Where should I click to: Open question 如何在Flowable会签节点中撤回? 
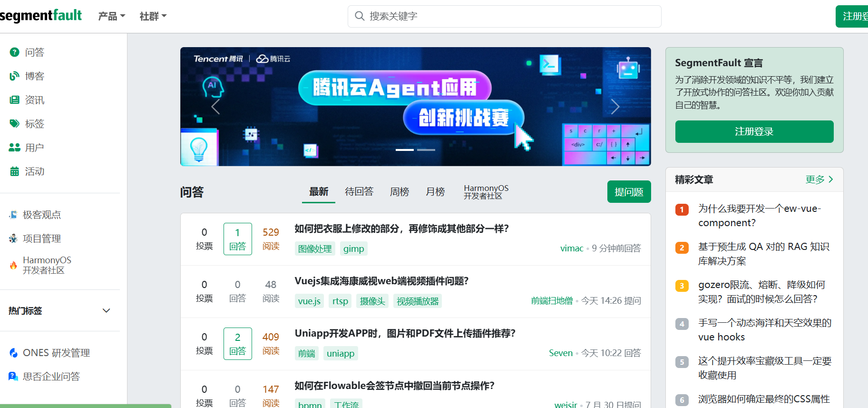pos(395,386)
